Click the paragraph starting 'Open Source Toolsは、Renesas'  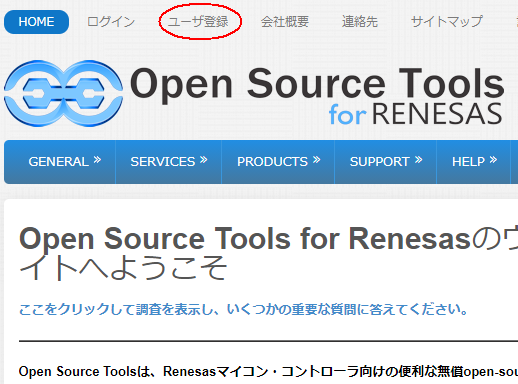click(268, 372)
